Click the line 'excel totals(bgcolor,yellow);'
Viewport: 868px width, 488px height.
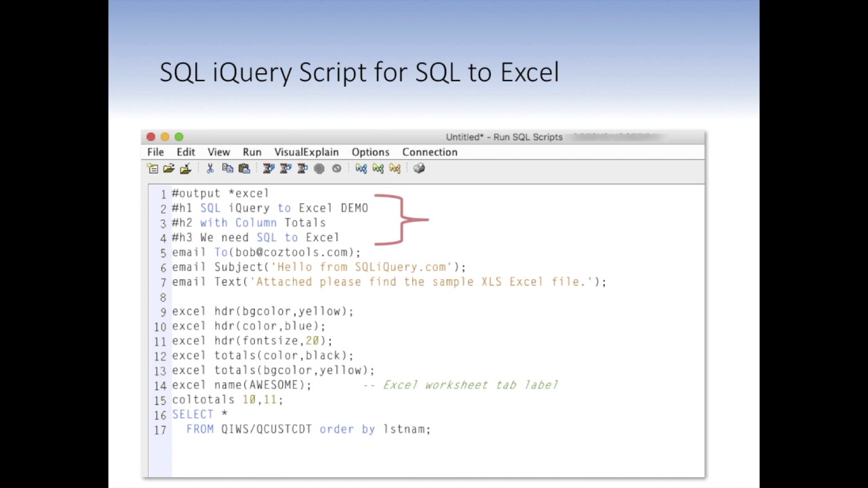pyautogui.click(x=273, y=371)
